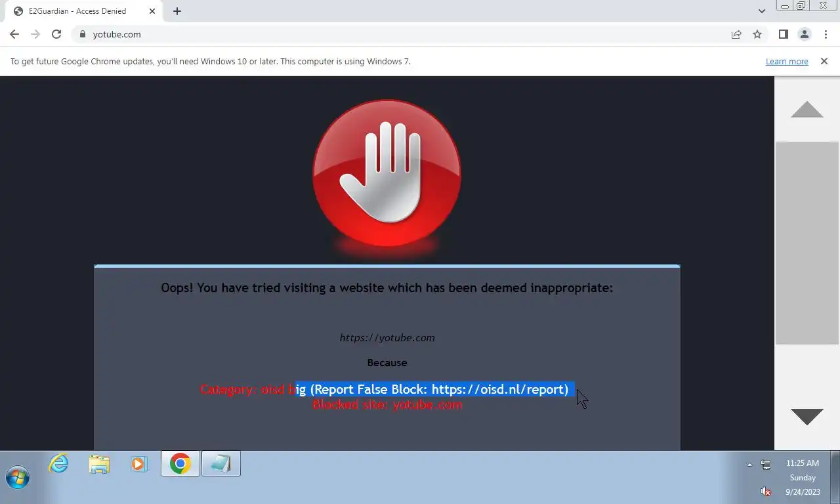This screenshot has width=840, height=504.
Task: Open Chrome's three-dot menu
Action: (826, 34)
